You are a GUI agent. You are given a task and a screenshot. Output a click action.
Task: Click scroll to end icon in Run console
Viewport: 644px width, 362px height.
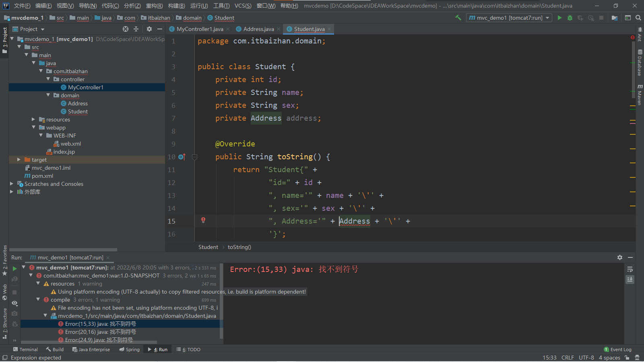[x=630, y=279]
